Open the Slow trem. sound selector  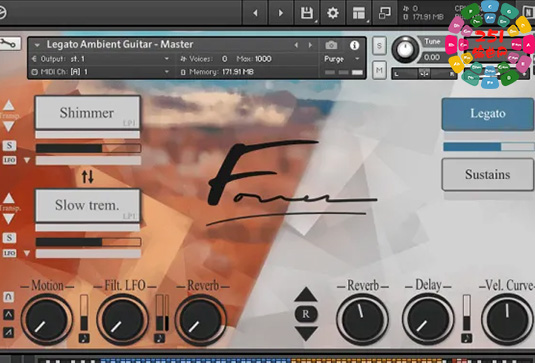coord(88,205)
